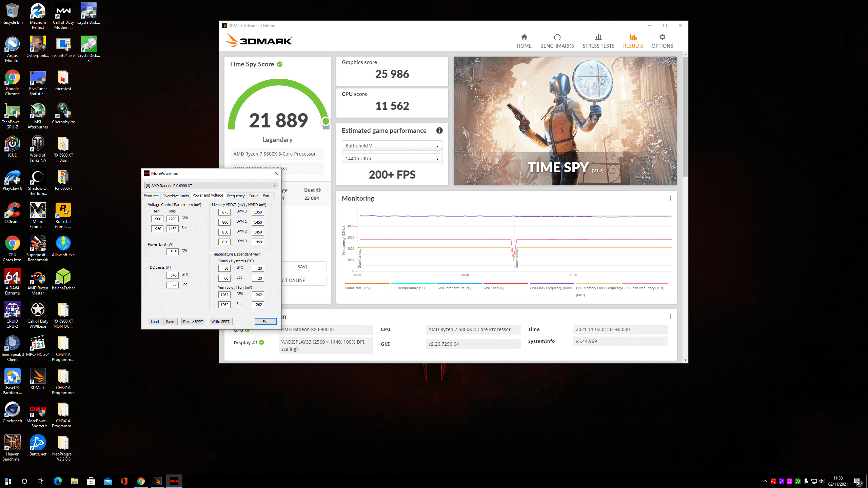Select the balenaEtcher desktop icon
The height and width of the screenshot is (488, 868).
click(x=63, y=280)
